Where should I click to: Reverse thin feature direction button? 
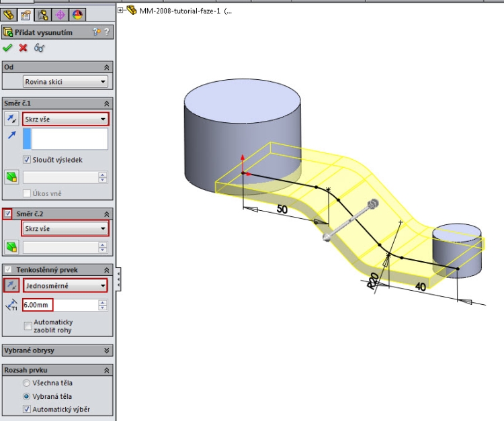pos(11,285)
